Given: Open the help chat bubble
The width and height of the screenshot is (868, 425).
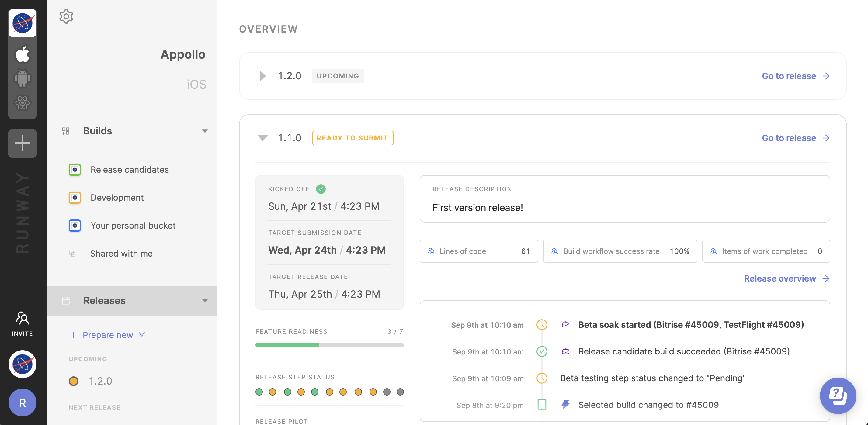Looking at the screenshot, I should click(x=838, y=396).
